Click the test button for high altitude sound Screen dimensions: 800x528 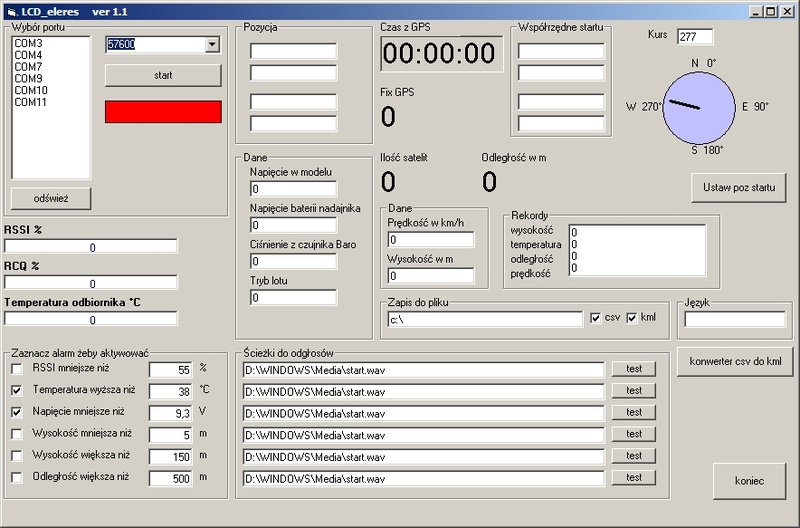tap(634, 456)
